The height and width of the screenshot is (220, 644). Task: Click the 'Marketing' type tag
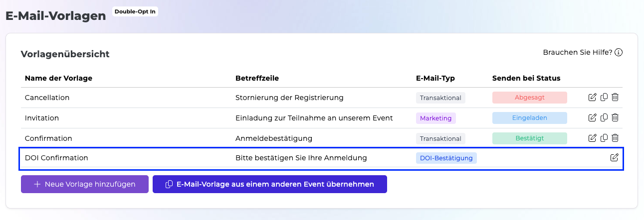pyautogui.click(x=435, y=118)
